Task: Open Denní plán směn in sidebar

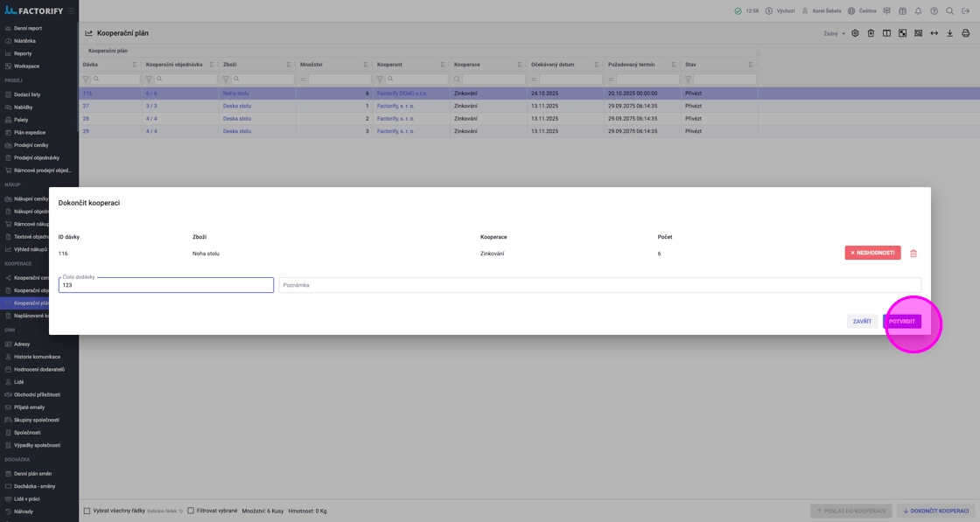Action: click(32, 473)
